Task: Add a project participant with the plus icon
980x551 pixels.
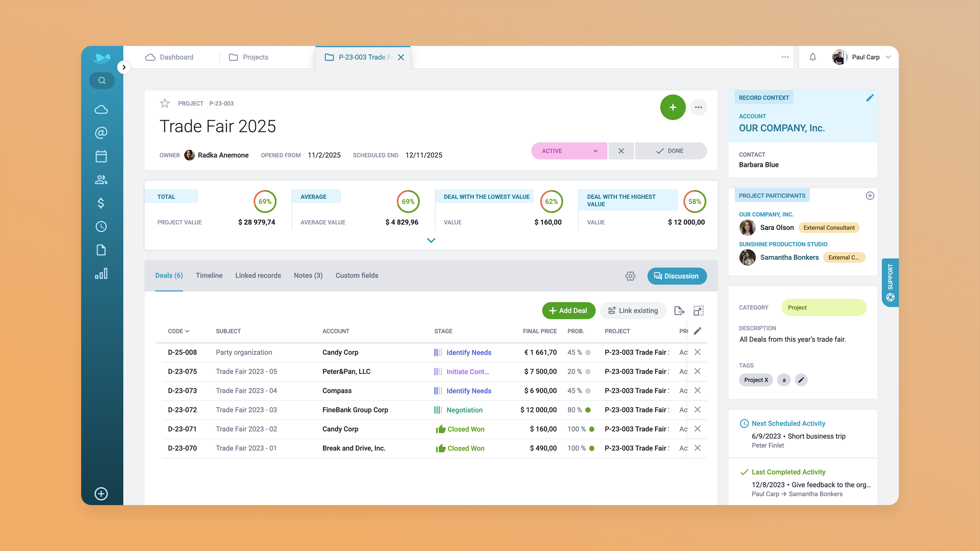Action: click(870, 196)
